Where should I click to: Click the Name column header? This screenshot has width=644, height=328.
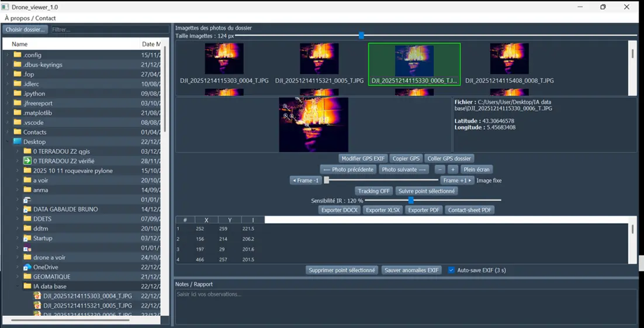point(20,44)
